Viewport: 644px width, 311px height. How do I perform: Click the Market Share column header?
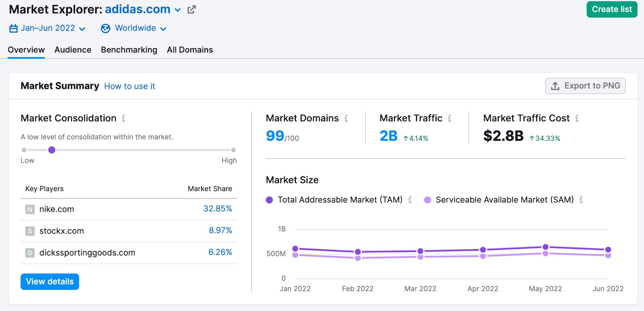tap(210, 189)
